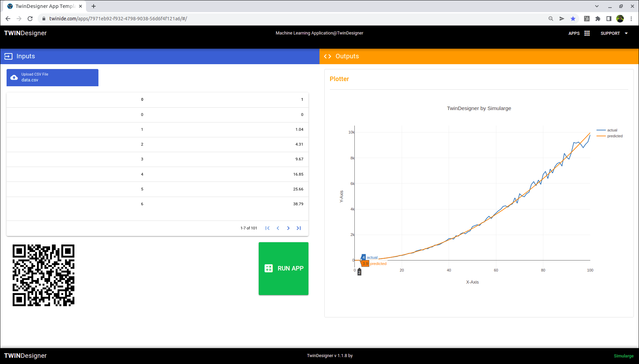Click the table cell with value 9.67

point(299,159)
